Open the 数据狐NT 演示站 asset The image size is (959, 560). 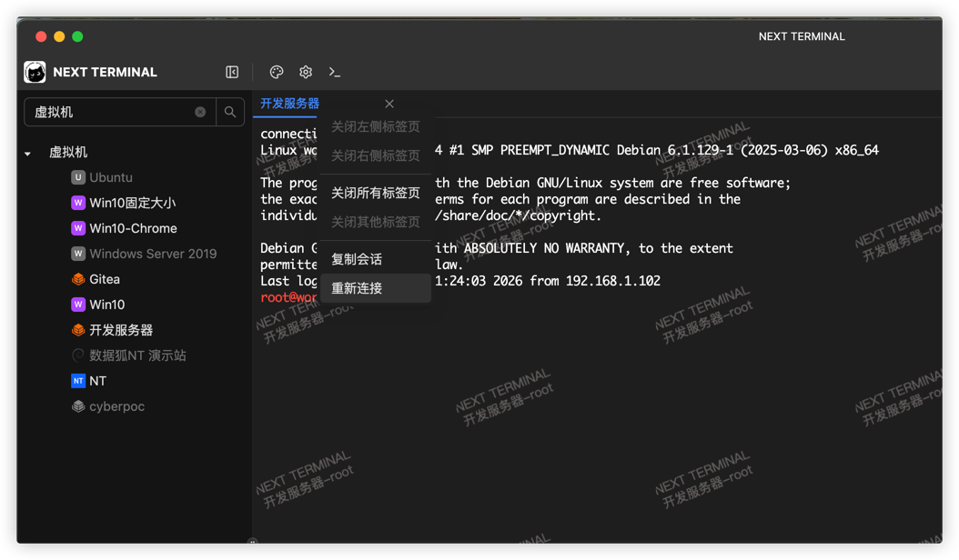(x=137, y=355)
